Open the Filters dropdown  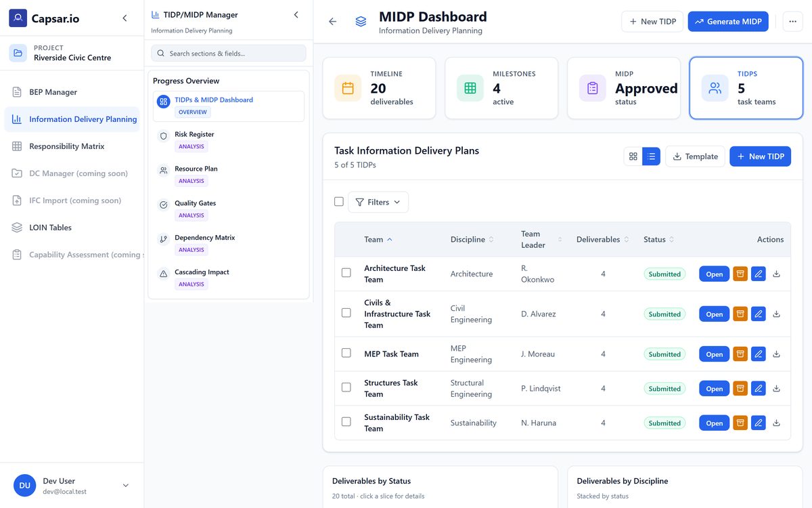point(378,202)
